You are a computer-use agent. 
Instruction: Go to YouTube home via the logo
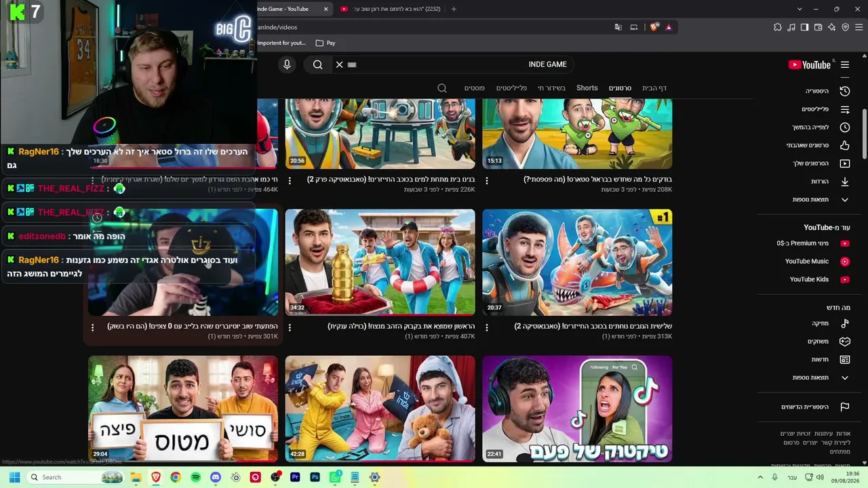pyautogui.click(x=810, y=65)
